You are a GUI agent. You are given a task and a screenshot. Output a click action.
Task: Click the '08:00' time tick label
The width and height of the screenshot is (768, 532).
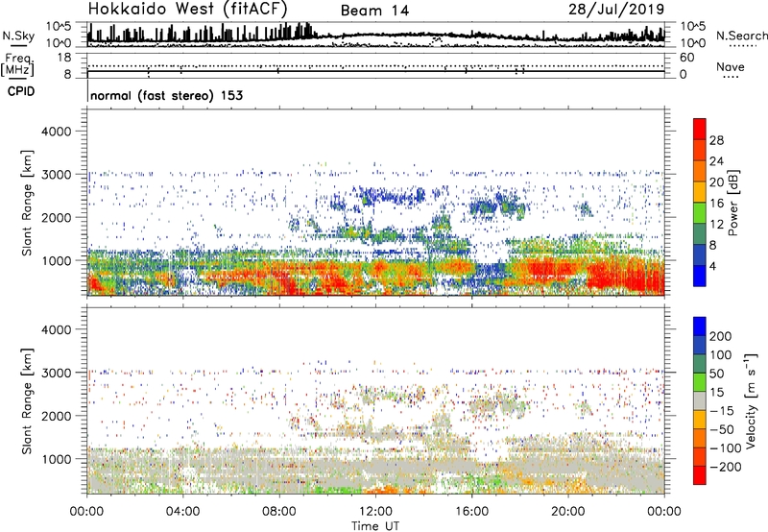tap(279, 512)
